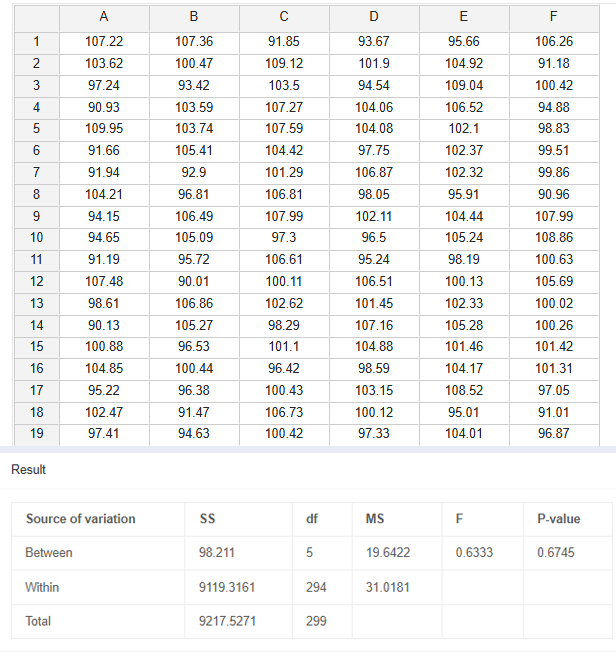Click the F statistic value 0.6333
Image resolution: width=616 pixels, height=652 pixels.
[469, 553]
